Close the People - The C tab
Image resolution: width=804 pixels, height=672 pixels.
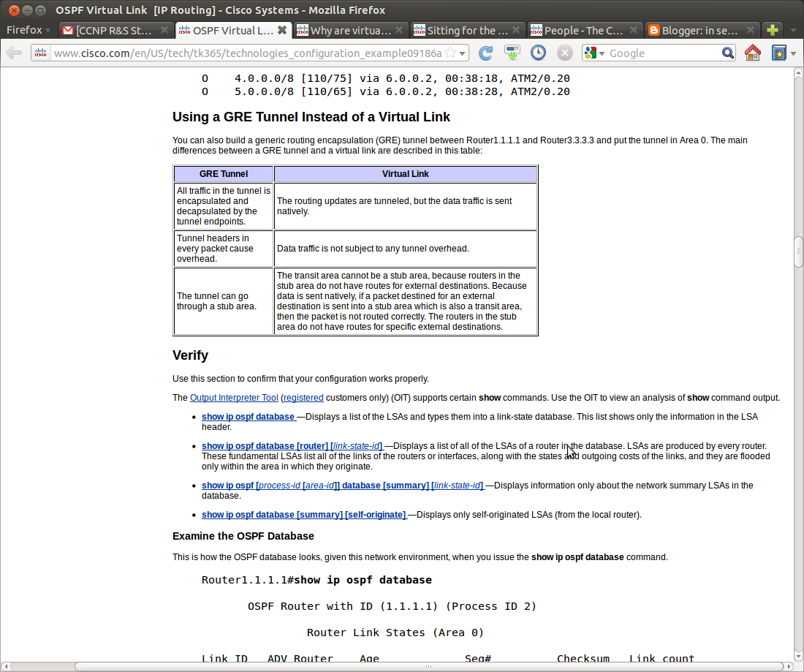tap(634, 30)
